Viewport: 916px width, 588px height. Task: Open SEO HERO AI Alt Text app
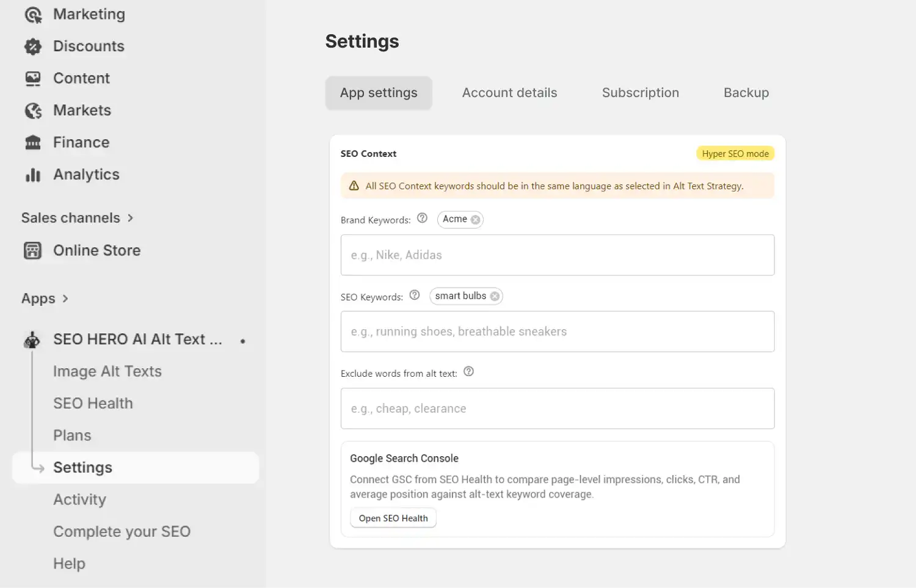point(137,339)
